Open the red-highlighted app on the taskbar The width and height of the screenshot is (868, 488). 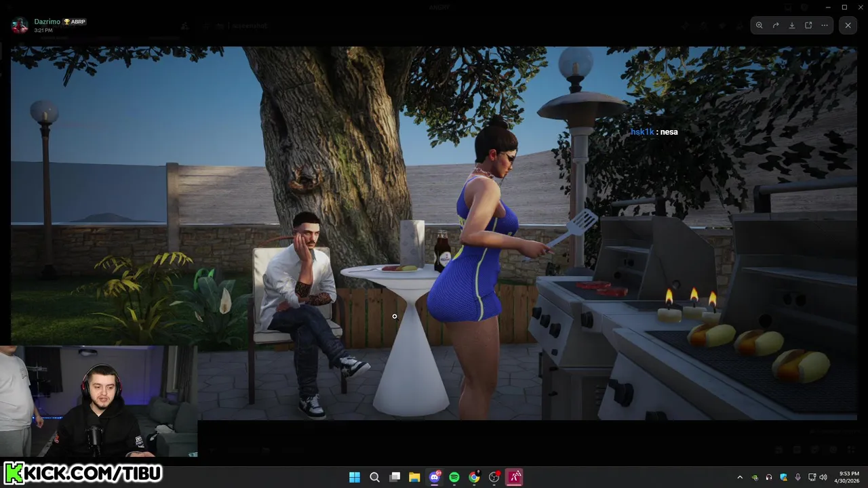514,477
